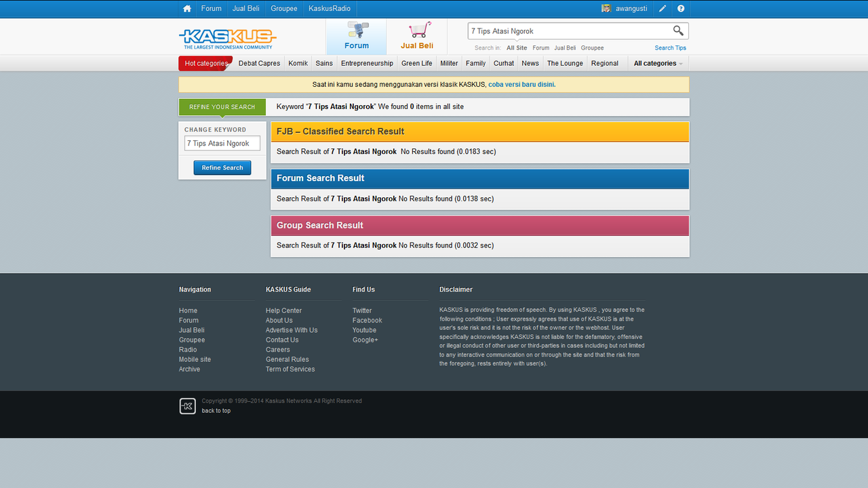Click the KASKUS logo
The image size is (868, 488).
(228, 38)
